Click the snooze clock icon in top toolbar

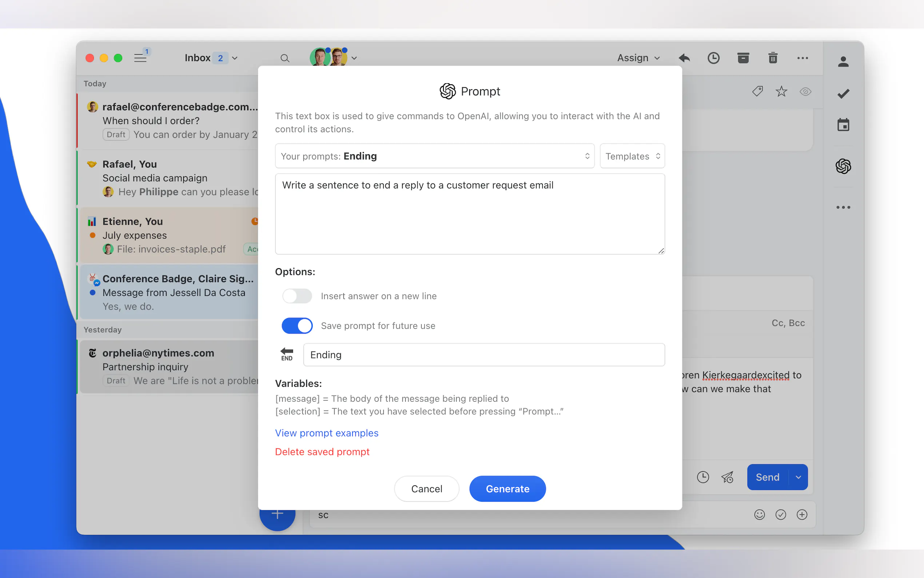(x=713, y=58)
